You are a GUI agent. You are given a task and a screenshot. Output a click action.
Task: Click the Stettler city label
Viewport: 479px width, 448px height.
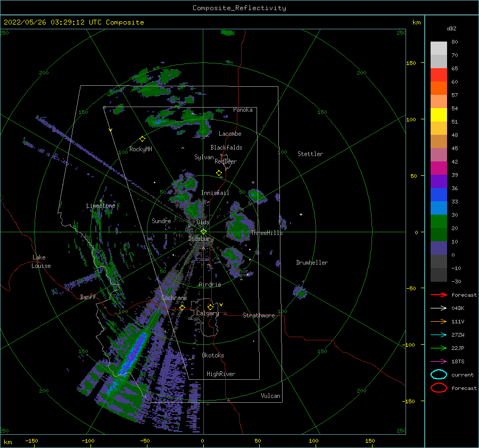click(310, 154)
